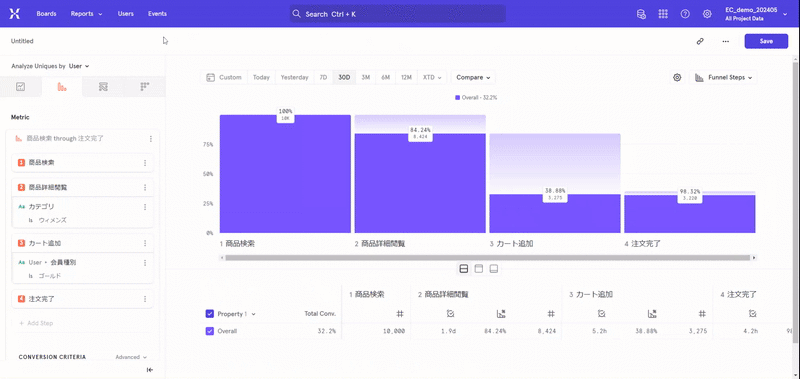
Task: Select the 6M date range tab
Action: (386, 78)
